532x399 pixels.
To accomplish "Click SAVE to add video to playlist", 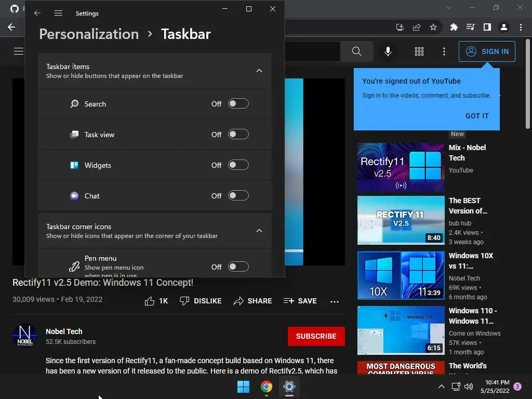I will (300, 301).
